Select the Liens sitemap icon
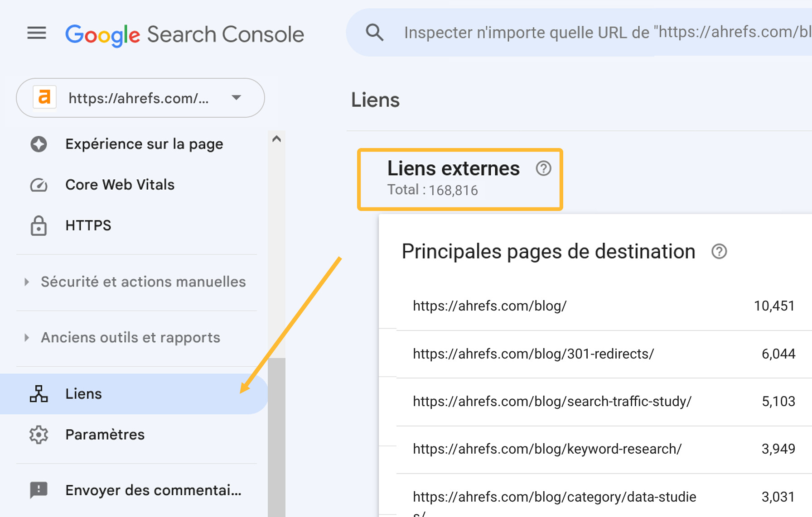Viewport: 812px width, 517px height. click(39, 393)
